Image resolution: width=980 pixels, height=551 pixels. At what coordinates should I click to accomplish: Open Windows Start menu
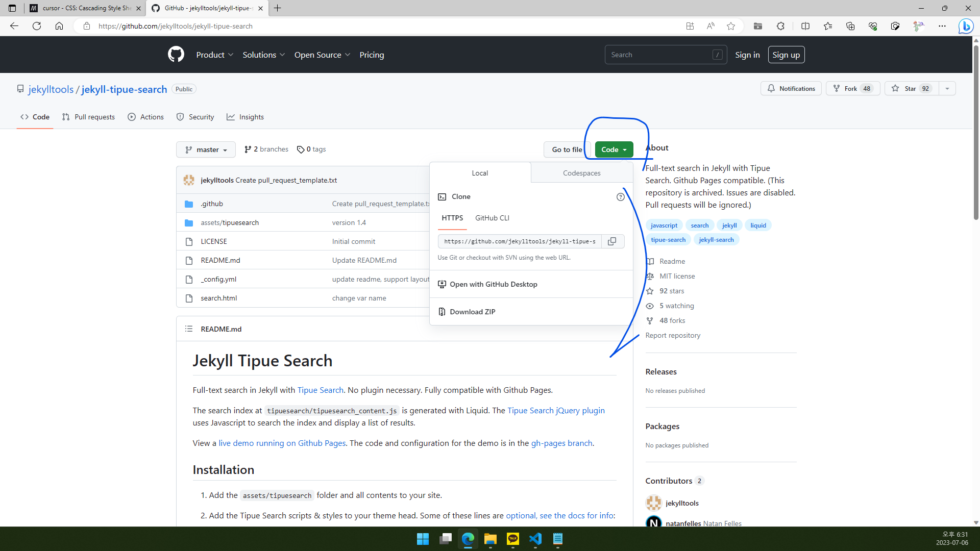pyautogui.click(x=423, y=539)
